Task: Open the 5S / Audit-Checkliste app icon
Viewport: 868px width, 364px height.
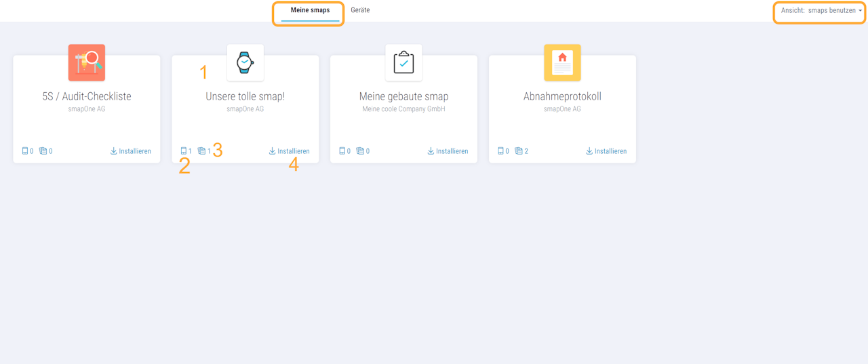Action: (87, 62)
